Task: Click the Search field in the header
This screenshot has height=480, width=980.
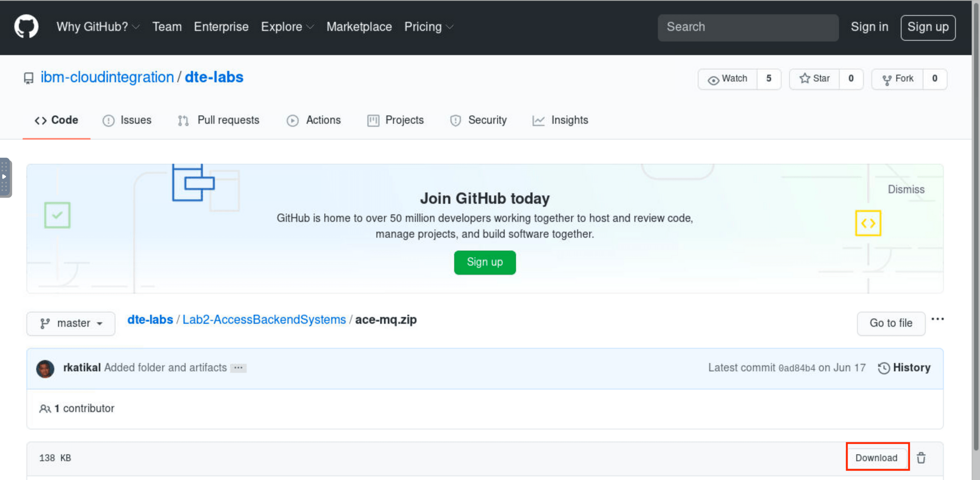Action: point(748,27)
